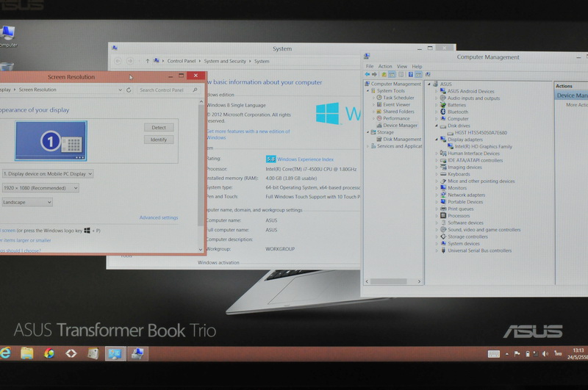The height and width of the screenshot is (390, 588).
Task: Select Intel(R) HD Graphics Family
Action: 484,146
